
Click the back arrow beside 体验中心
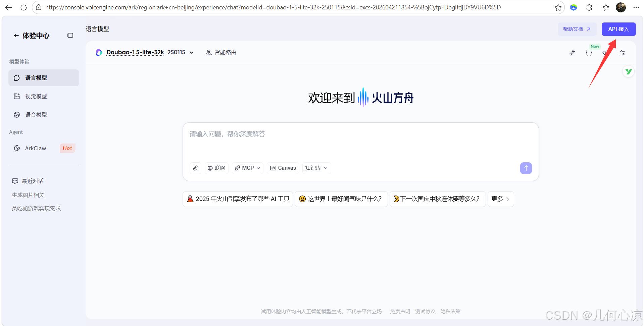(x=16, y=36)
